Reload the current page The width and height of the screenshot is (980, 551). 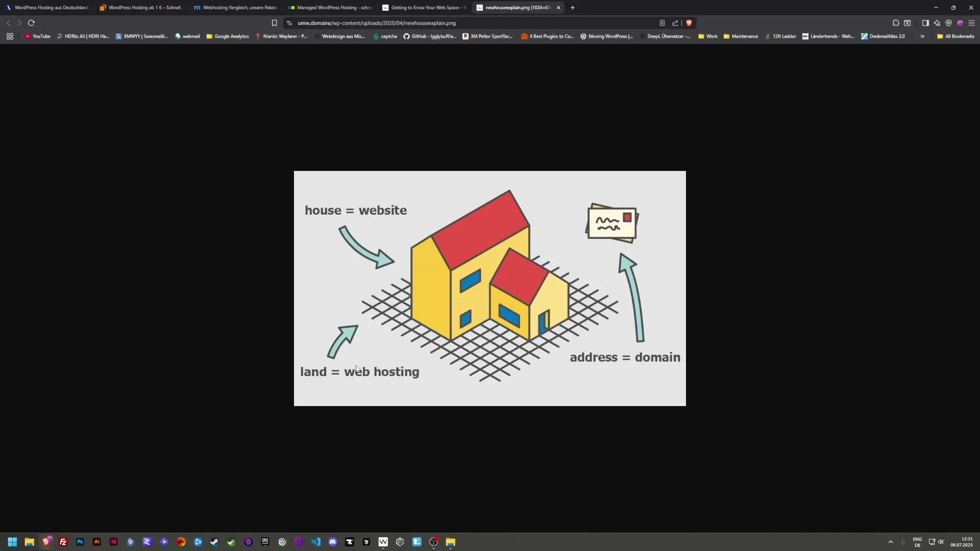pos(31,23)
